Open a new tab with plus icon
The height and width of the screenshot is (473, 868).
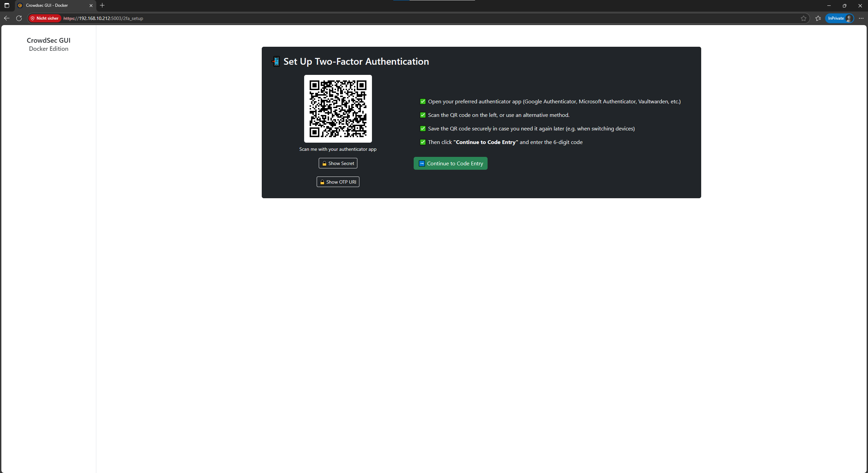click(102, 5)
